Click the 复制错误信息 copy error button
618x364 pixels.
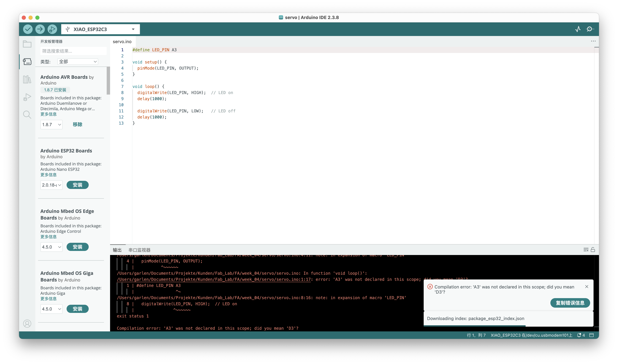[570, 303]
